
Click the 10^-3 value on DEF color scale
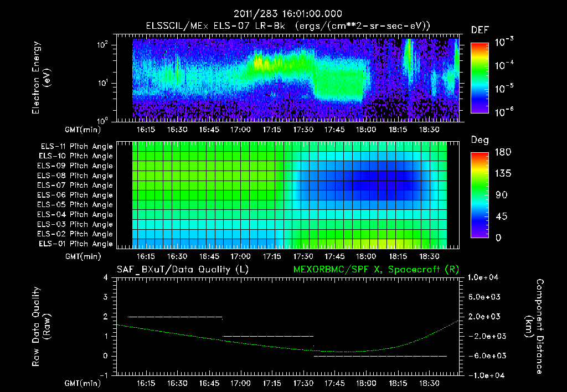[x=504, y=42]
